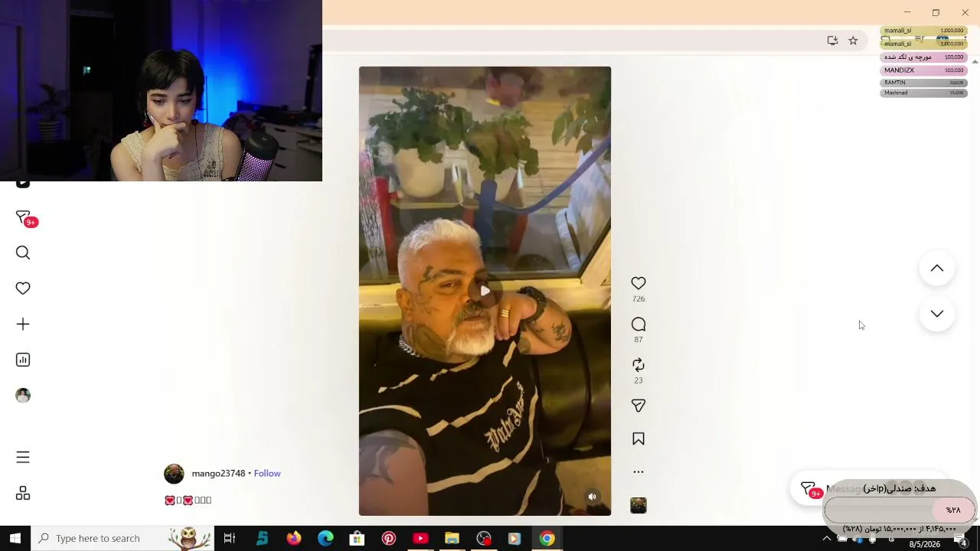Open the Search icon in the sidebar
980x551 pixels.
click(x=23, y=253)
